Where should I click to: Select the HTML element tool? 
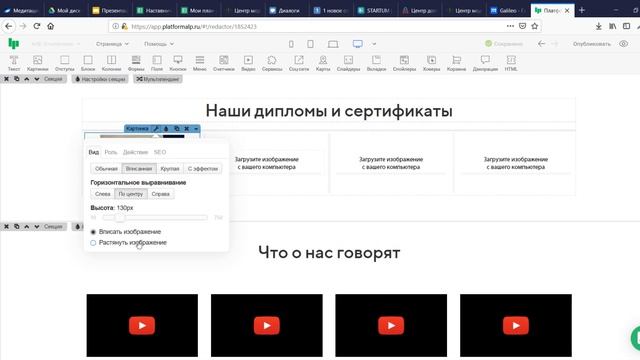pyautogui.click(x=511, y=63)
